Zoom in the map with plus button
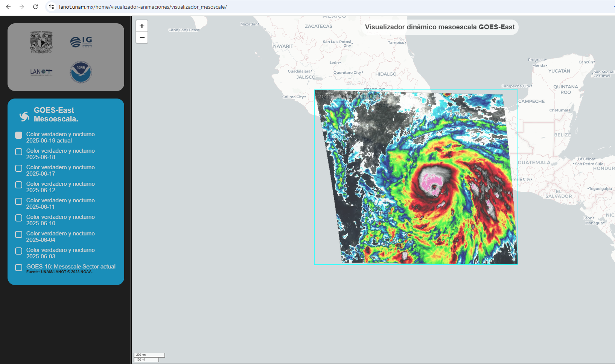Image resolution: width=615 pixels, height=364 pixels. 142,26
